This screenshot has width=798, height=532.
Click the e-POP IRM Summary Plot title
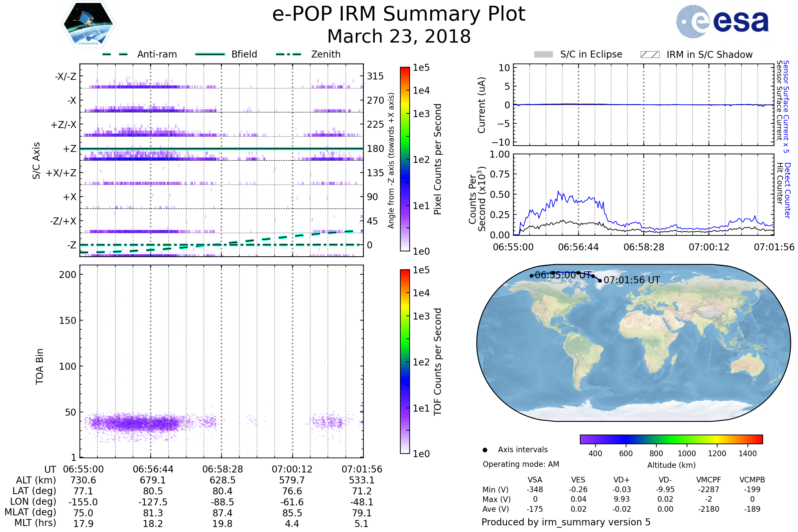pyautogui.click(x=399, y=14)
